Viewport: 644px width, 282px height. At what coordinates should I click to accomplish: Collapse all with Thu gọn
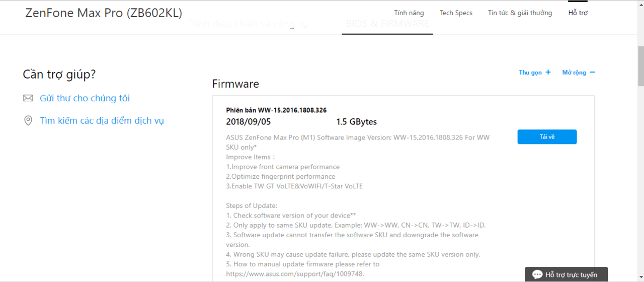coord(535,73)
